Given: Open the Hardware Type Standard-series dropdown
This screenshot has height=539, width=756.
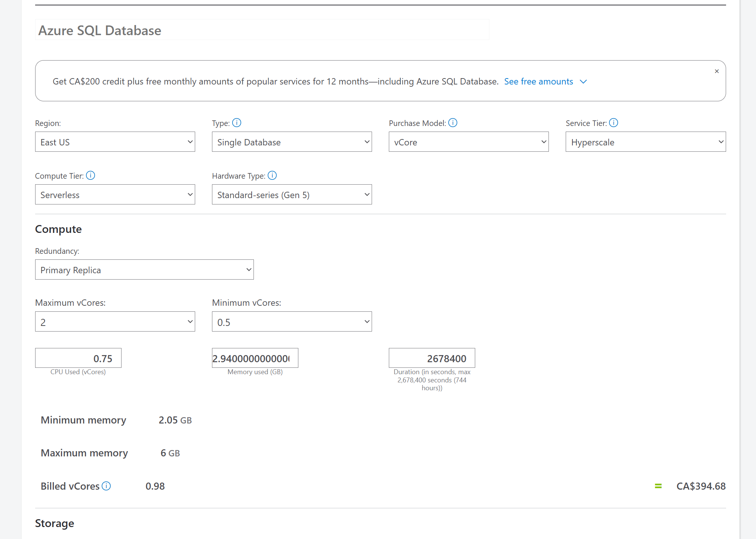Looking at the screenshot, I should pos(292,194).
